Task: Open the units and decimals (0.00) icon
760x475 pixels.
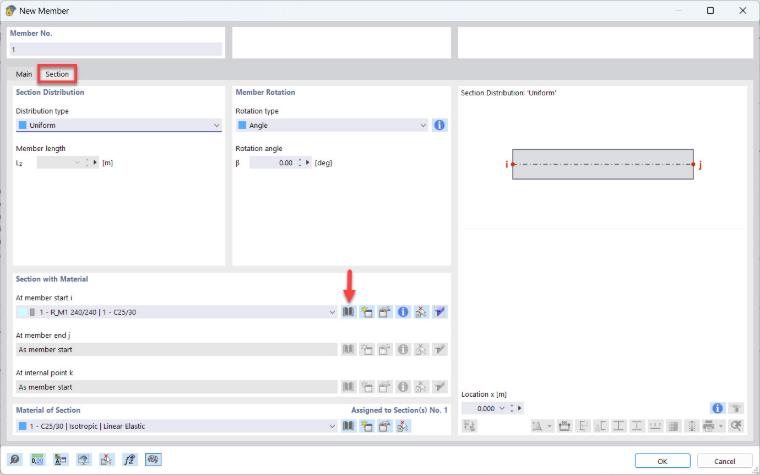Action: pos(38,459)
